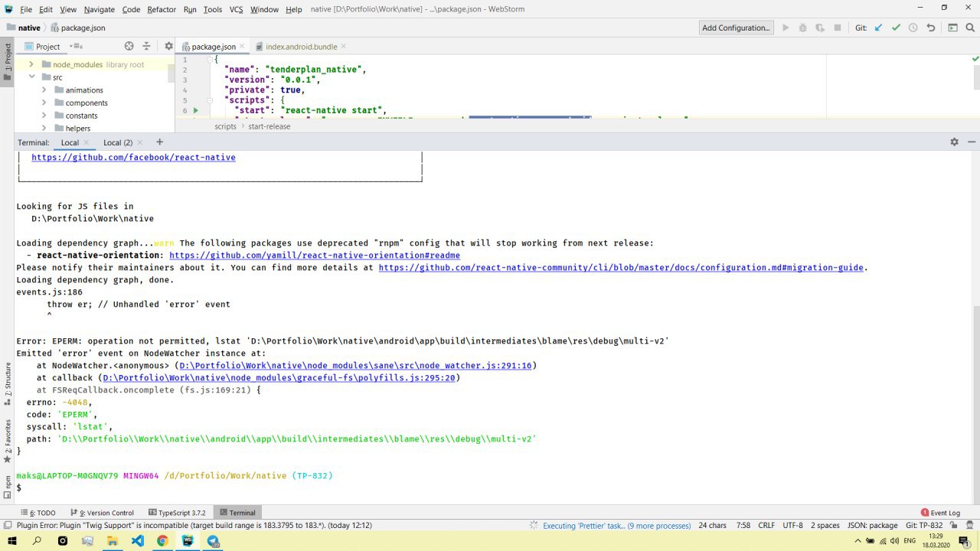Image resolution: width=980 pixels, height=551 pixels.
Task: Open the facebook/react-native GitHub link
Action: click(x=133, y=158)
